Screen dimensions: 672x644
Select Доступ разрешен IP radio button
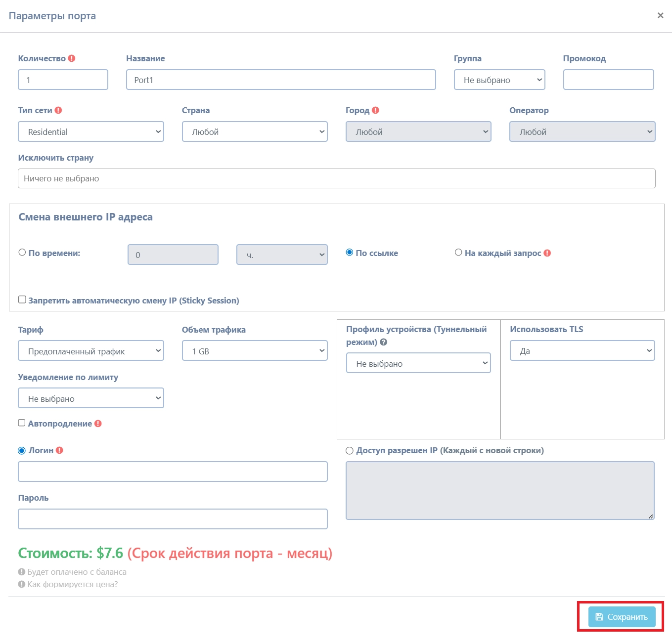click(350, 451)
